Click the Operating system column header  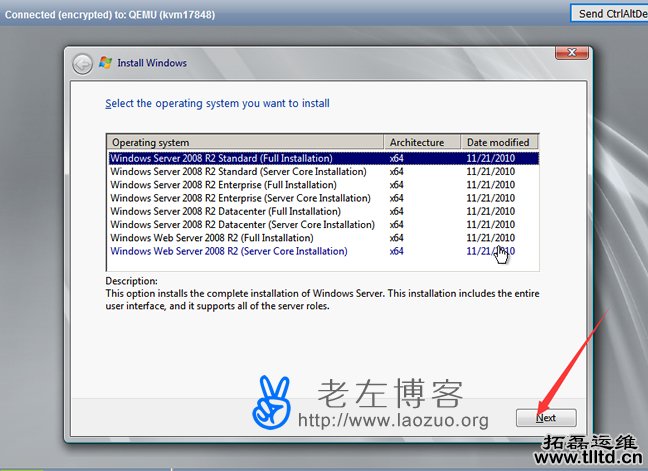point(245,142)
